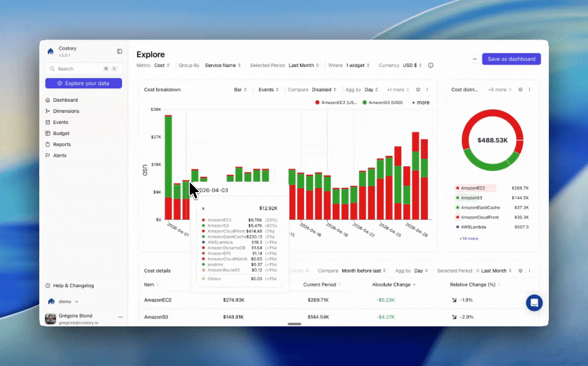Toggle AmazonS3 in the donut legend
588x366 pixels.
click(469, 198)
